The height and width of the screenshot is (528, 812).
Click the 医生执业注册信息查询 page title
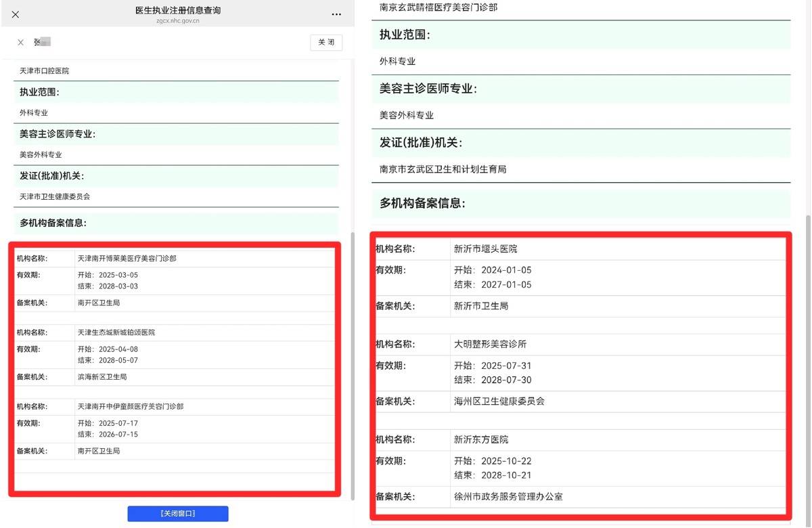pos(178,10)
